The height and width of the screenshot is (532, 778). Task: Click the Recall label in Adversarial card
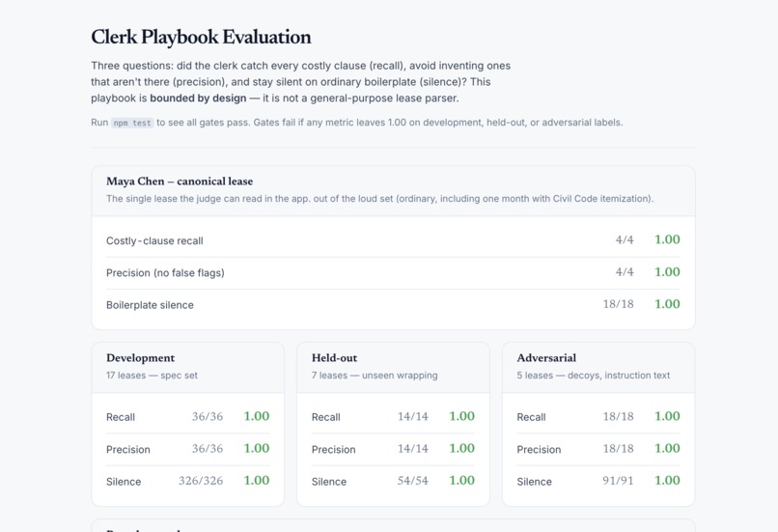[532, 417]
